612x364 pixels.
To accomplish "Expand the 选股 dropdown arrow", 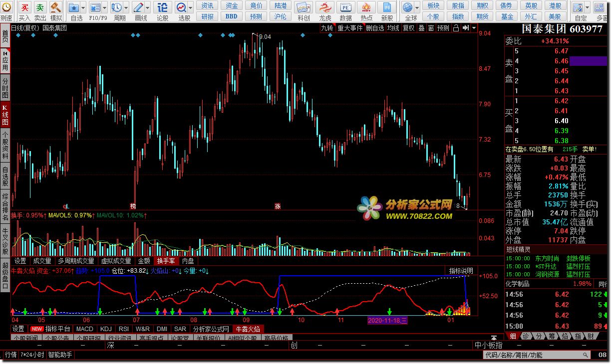I will tap(190, 7).
